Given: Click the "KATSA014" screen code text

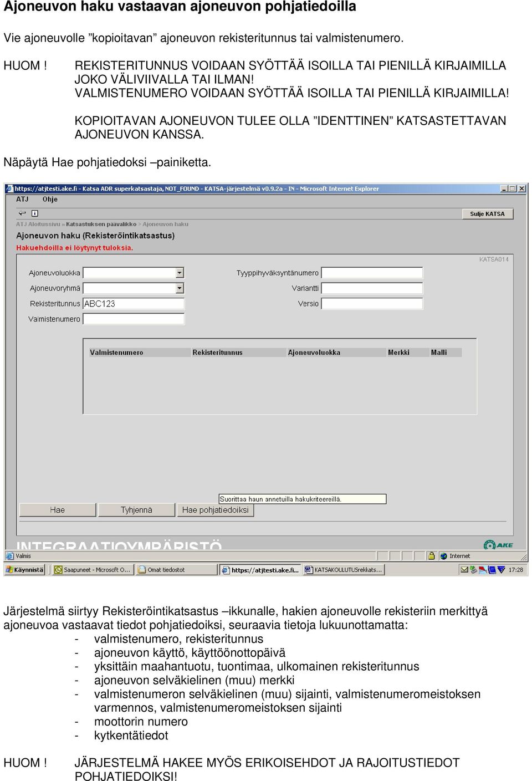Looking at the screenshot, I should (494, 259).
